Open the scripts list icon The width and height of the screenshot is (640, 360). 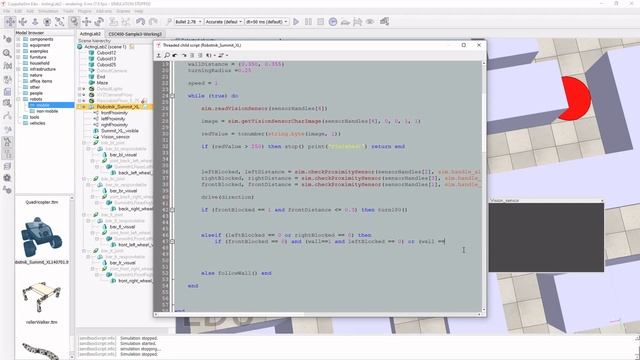point(7,91)
